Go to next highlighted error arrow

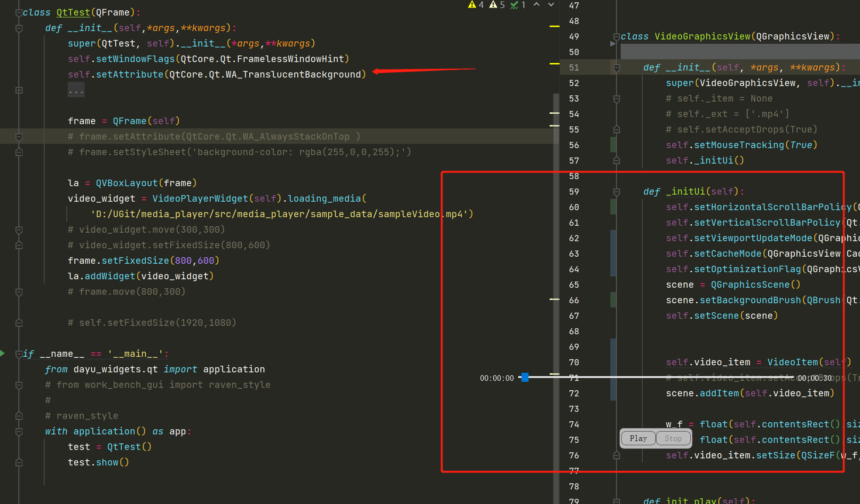(551, 5)
